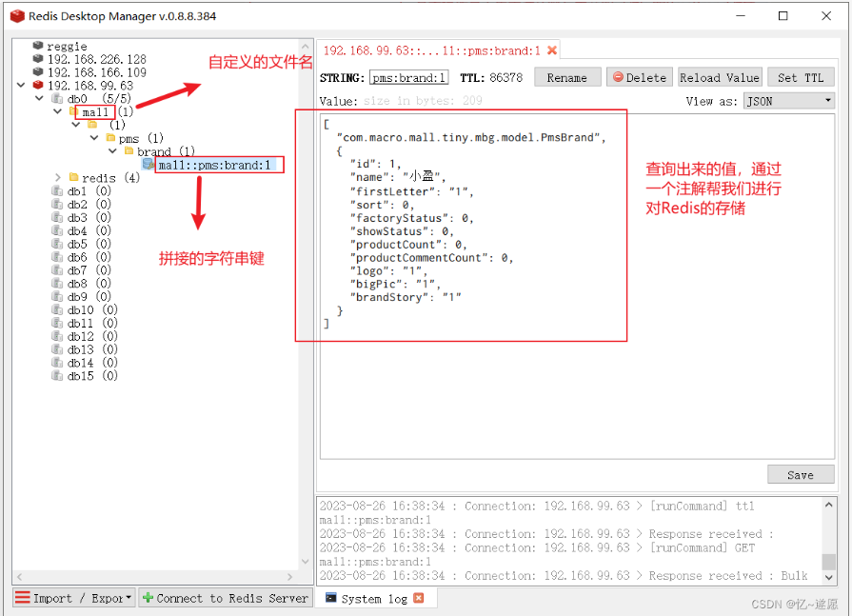
Task: Click the "size in bytes: 209" text
Action: (423, 101)
